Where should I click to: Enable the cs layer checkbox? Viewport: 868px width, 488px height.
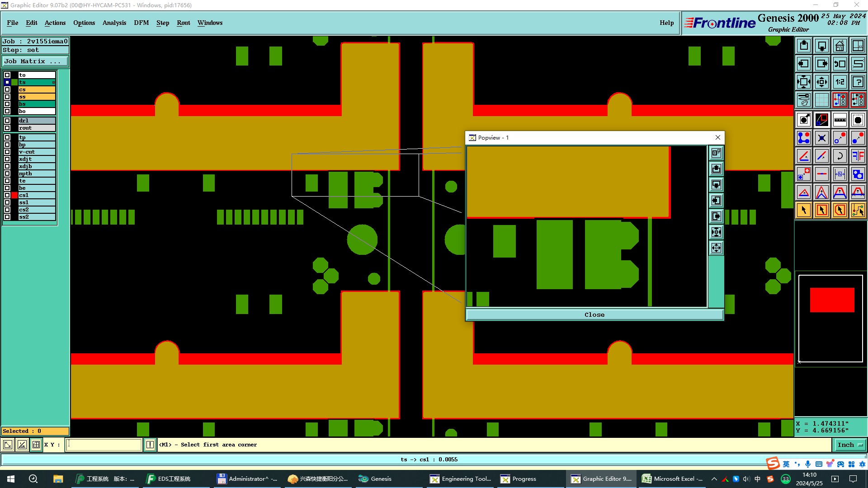[7, 89]
